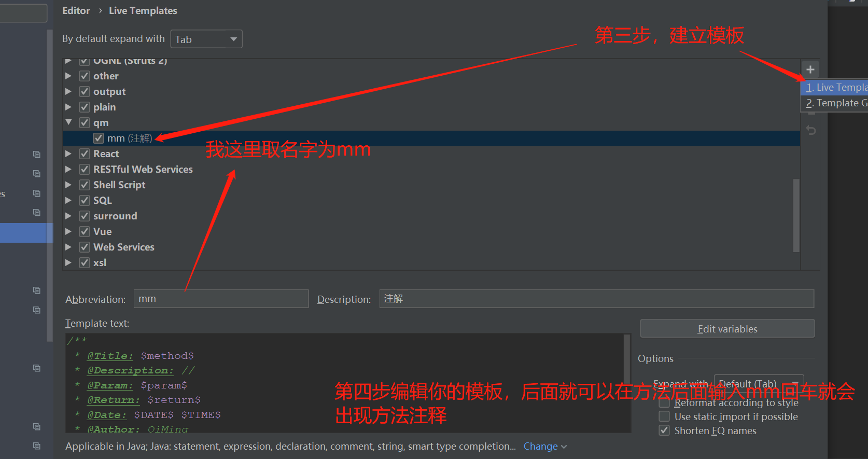Expand the SQL template group
The width and height of the screenshot is (868, 459).
[x=68, y=200]
